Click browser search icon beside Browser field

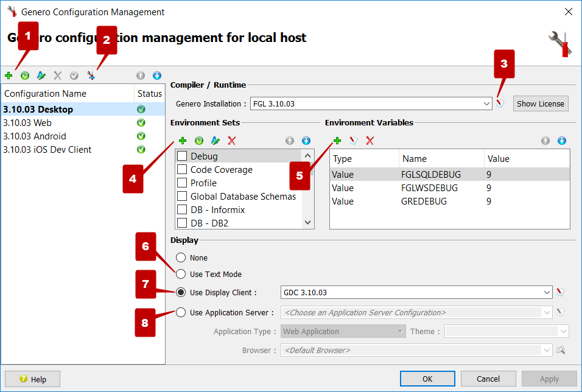(x=561, y=350)
